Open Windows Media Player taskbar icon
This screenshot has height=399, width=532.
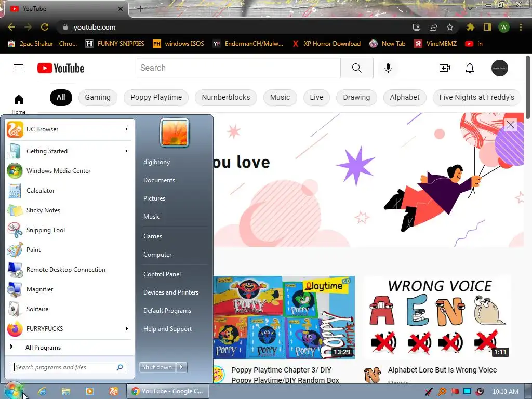89,391
